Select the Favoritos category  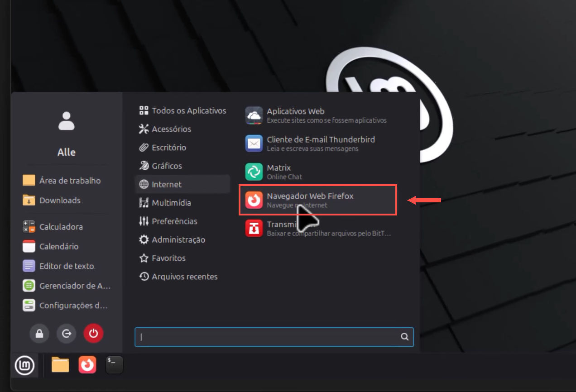click(182, 258)
